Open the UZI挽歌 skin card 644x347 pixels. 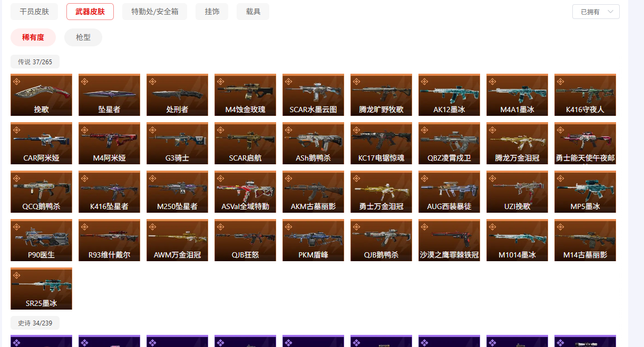[517, 192]
